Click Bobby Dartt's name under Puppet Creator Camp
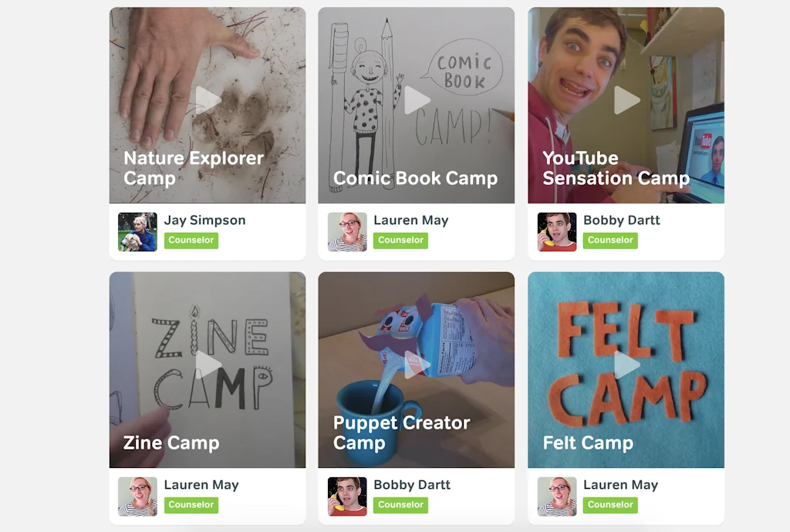790x532 pixels. [x=412, y=485]
